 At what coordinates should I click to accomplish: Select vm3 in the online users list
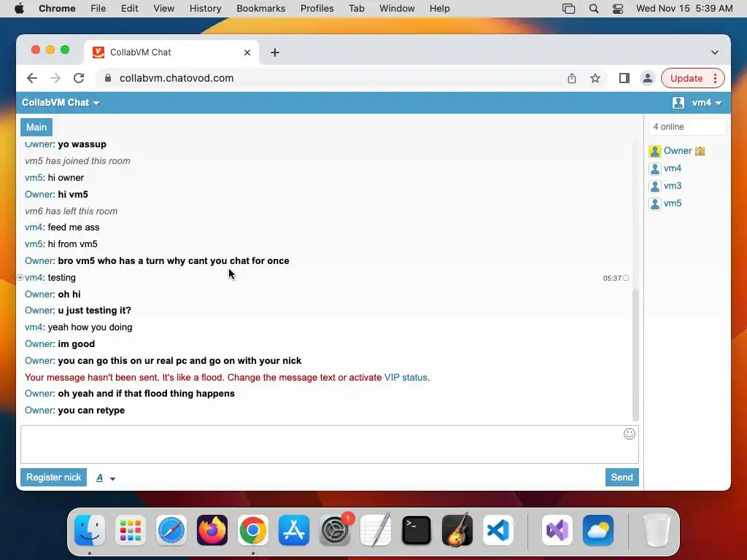[672, 186]
